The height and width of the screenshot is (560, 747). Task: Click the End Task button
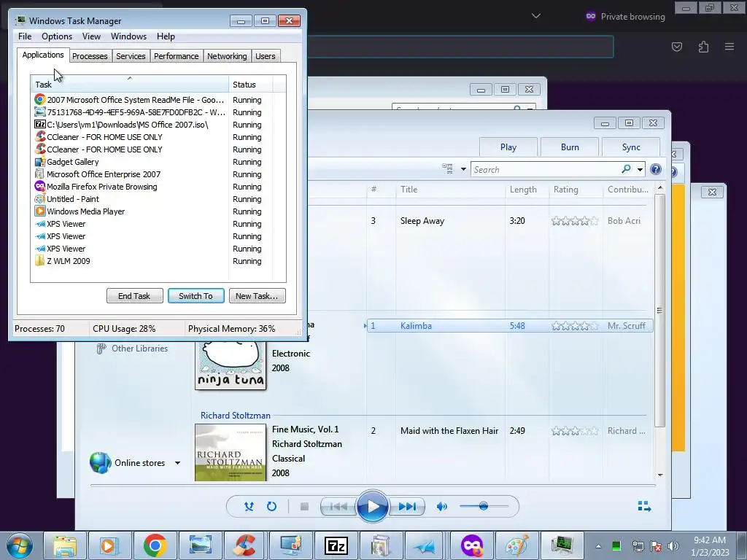point(134,296)
